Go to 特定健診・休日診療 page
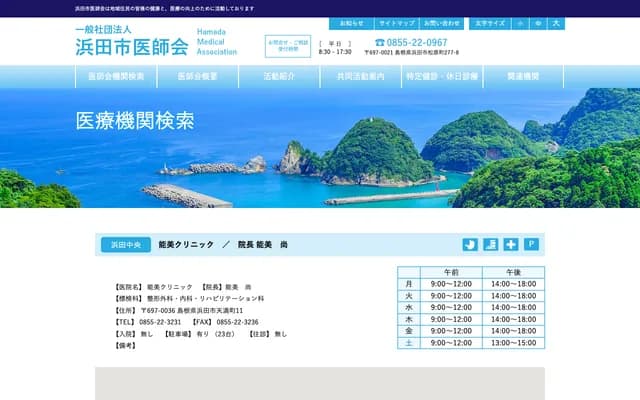Viewport: 640px width, 400px height. click(442, 77)
